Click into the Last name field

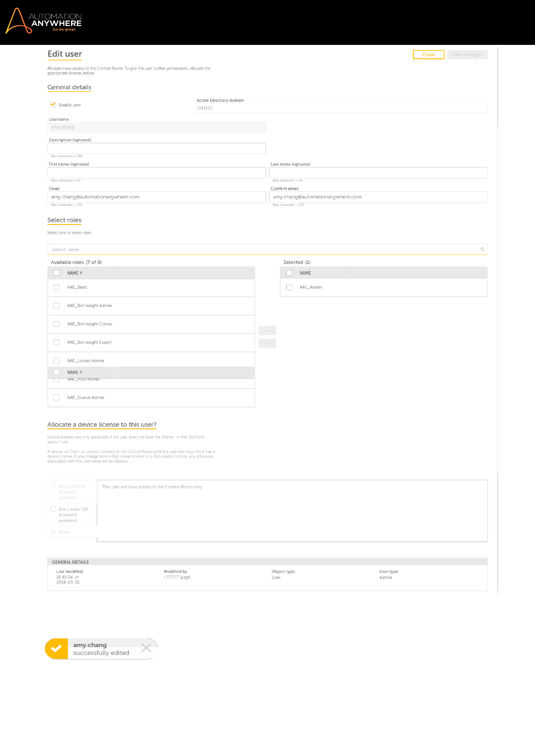click(378, 173)
